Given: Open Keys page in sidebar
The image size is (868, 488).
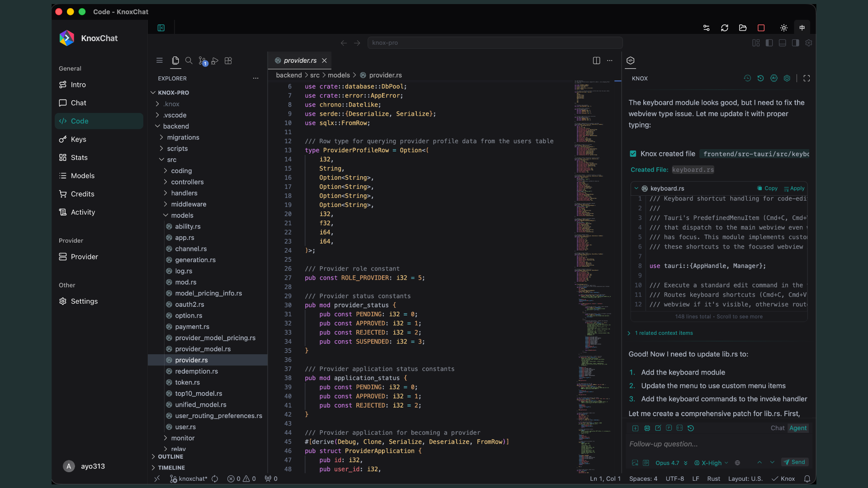Looking at the screenshot, I should (x=99, y=140).
